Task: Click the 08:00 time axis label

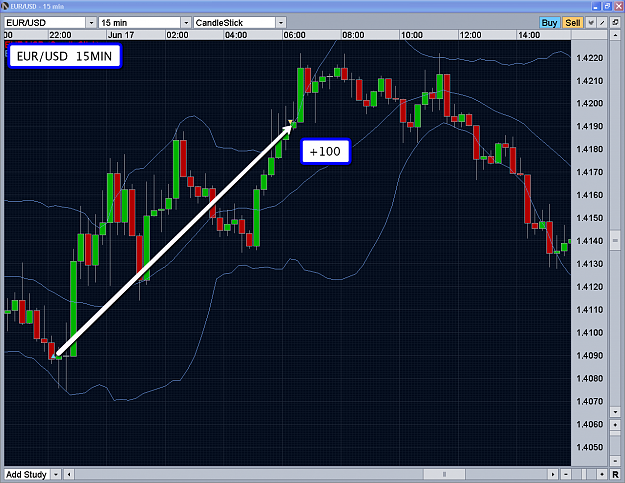Action: pyautogui.click(x=353, y=35)
